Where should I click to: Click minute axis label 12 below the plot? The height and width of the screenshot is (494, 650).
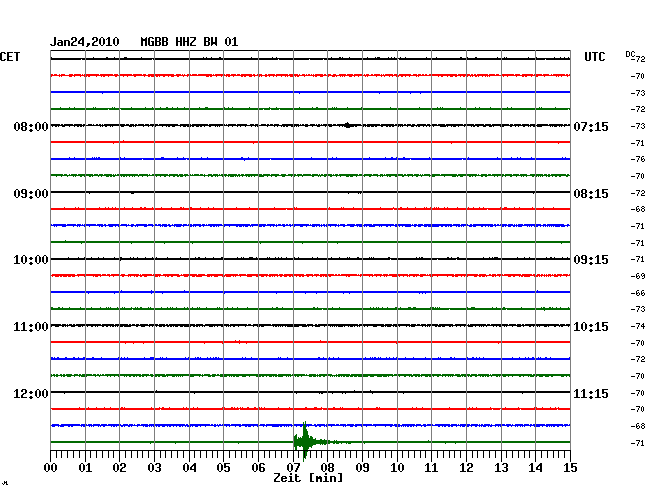(x=466, y=468)
